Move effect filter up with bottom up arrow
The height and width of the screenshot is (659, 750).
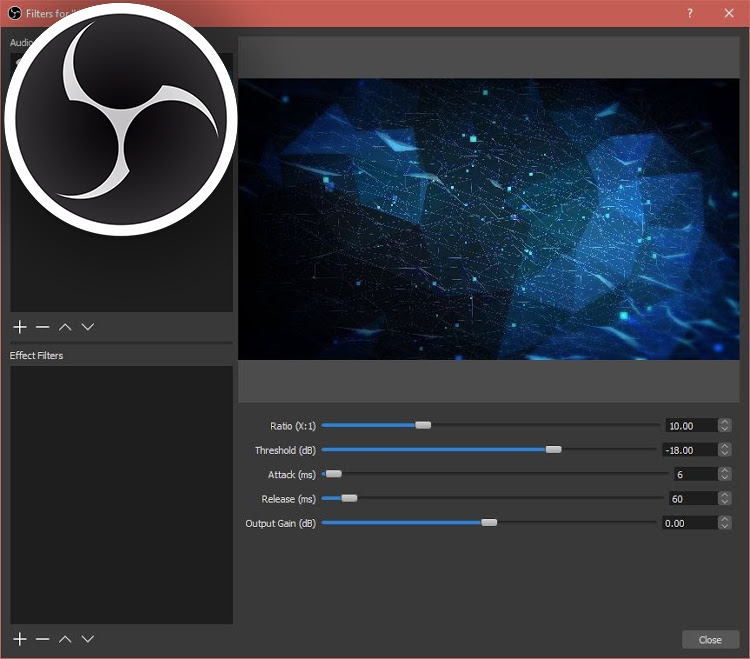click(65, 639)
